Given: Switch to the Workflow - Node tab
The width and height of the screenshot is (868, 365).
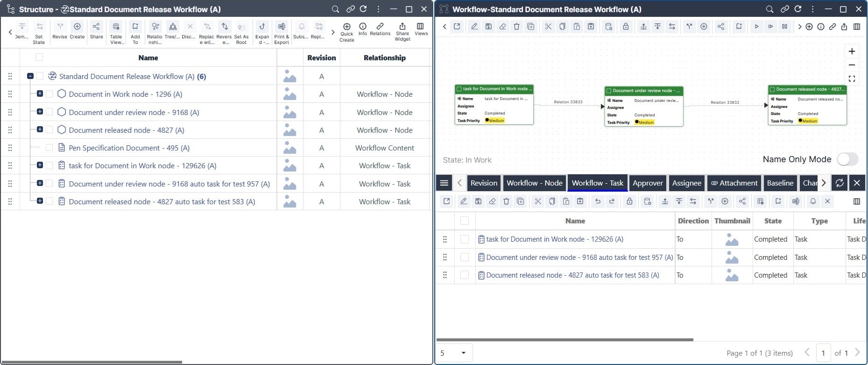Looking at the screenshot, I should click(534, 183).
